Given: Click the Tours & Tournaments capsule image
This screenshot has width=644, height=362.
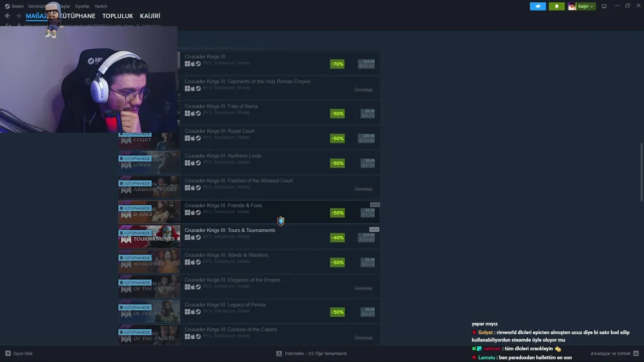Looking at the screenshot, I should tap(149, 236).
